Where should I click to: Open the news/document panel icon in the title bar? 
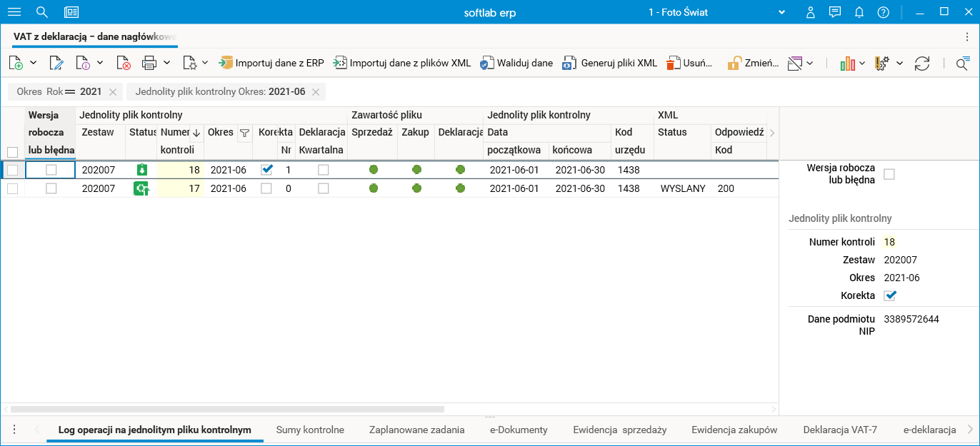pyautogui.click(x=71, y=12)
